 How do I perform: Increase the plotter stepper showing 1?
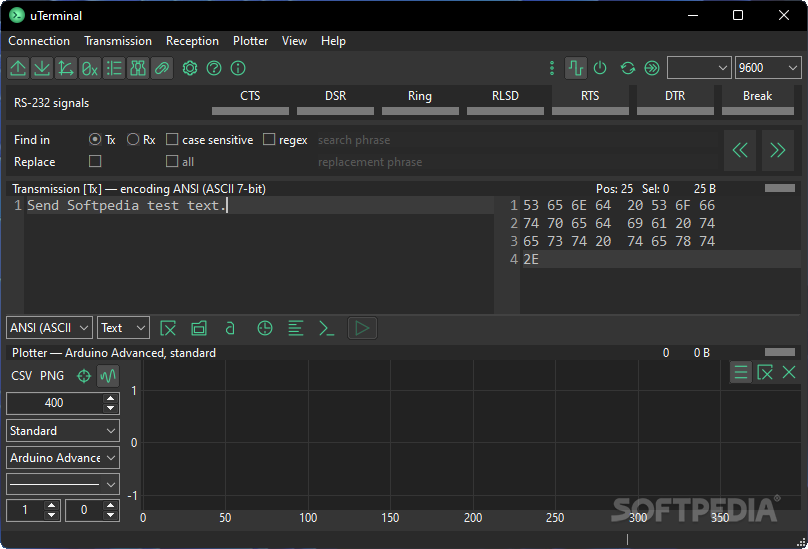click(51, 505)
